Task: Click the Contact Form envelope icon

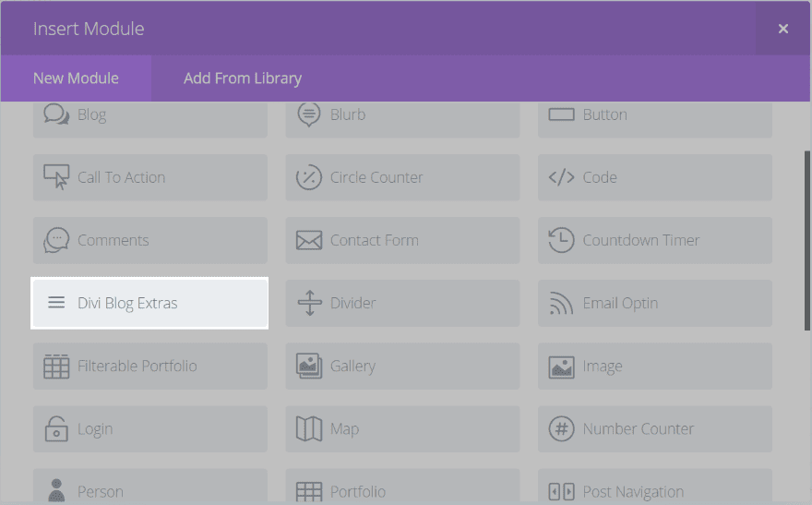Action: click(x=309, y=240)
